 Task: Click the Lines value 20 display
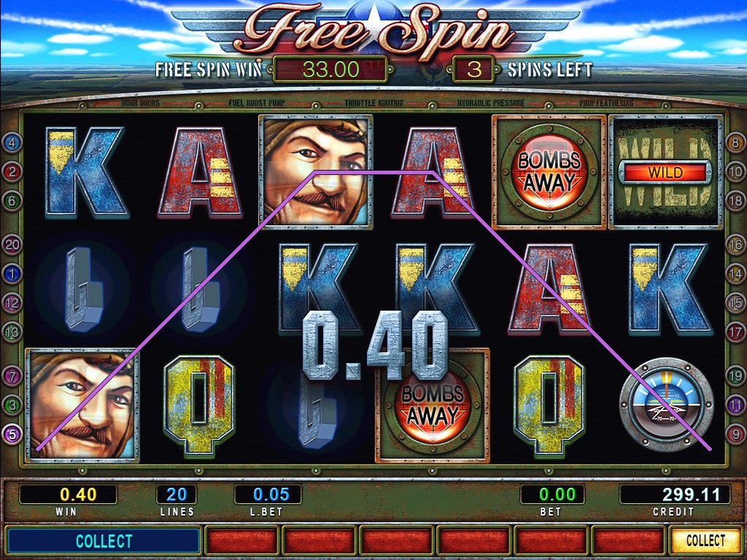(x=177, y=494)
